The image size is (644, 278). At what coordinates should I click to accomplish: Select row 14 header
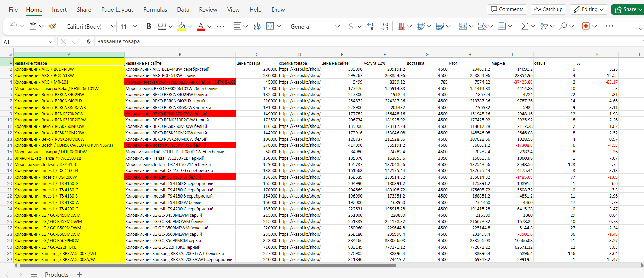7,145
